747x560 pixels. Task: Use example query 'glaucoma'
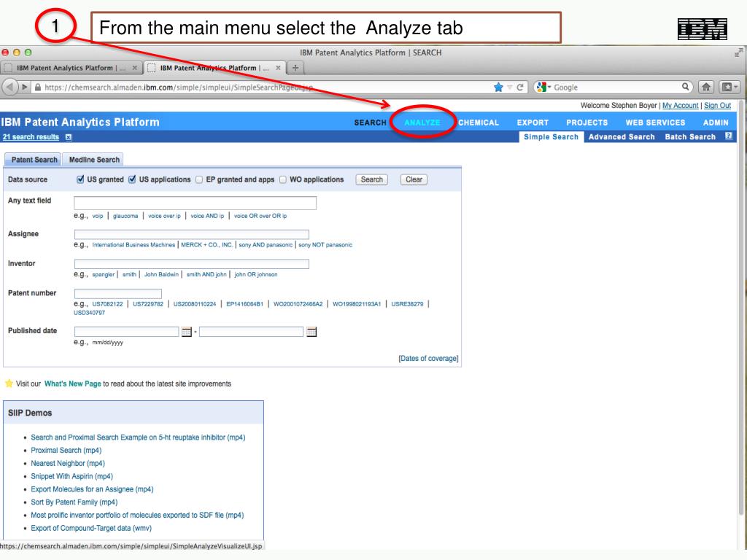click(125, 216)
